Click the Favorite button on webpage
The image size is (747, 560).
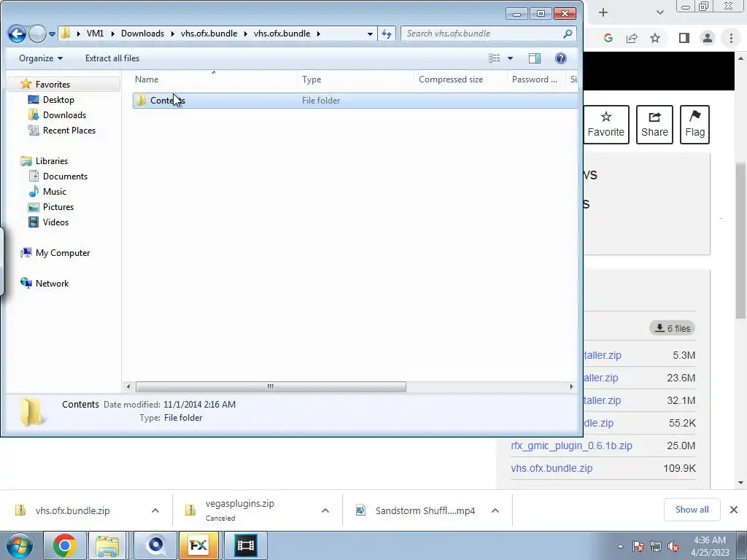point(605,125)
